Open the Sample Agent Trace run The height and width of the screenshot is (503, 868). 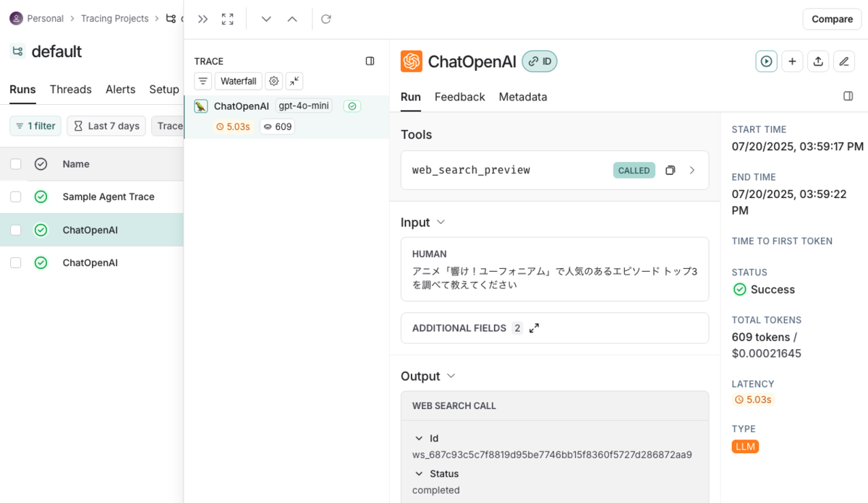109,197
